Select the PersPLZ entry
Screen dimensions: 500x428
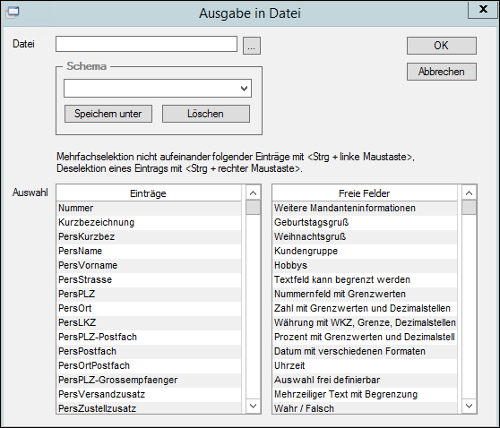(149, 294)
